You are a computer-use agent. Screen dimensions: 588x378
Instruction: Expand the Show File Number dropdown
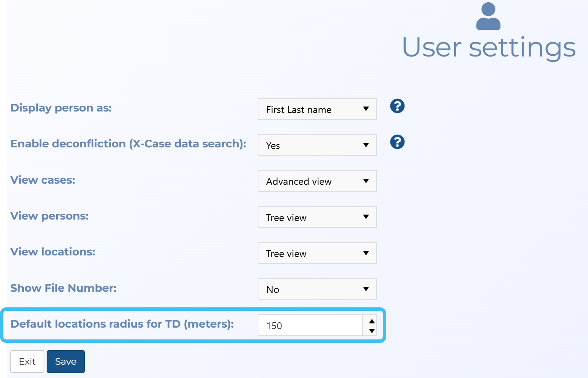(x=317, y=289)
